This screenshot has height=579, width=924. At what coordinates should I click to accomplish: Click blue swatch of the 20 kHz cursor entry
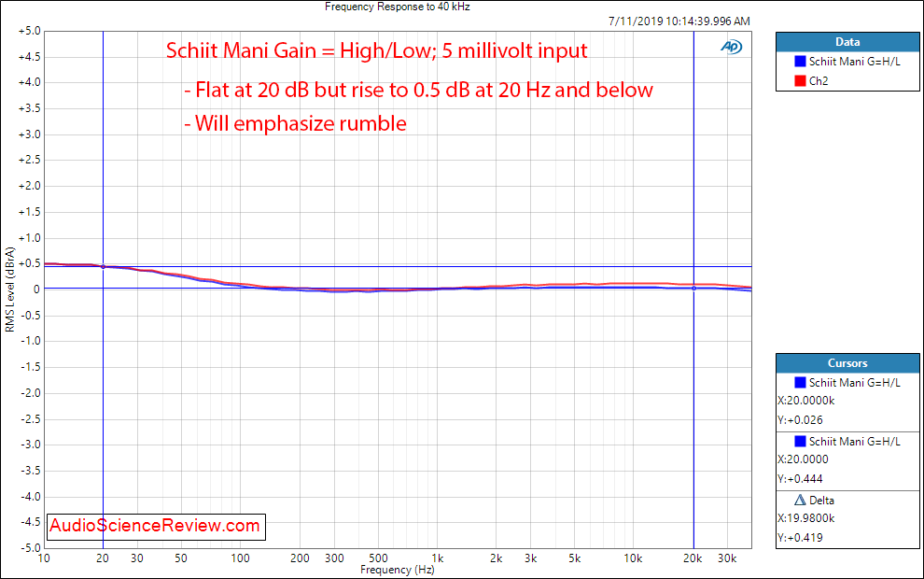(x=800, y=383)
